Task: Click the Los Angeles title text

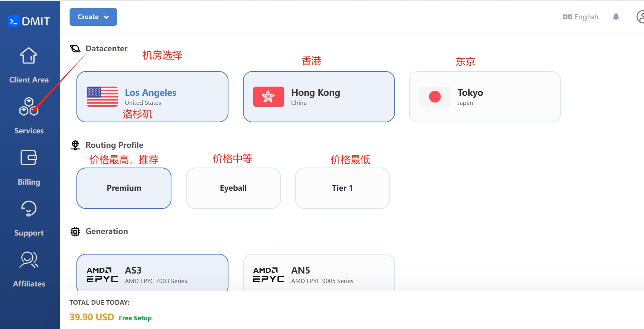Action: [151, 93]
